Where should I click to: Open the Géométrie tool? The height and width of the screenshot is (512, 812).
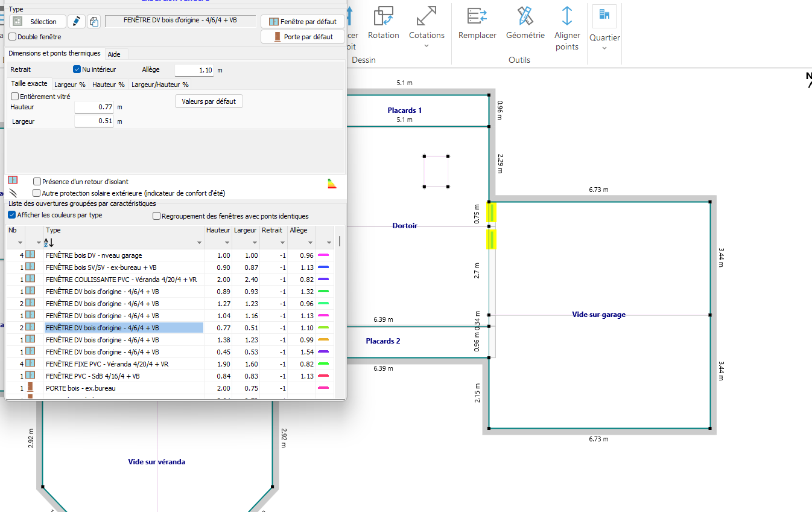point(525,16)
